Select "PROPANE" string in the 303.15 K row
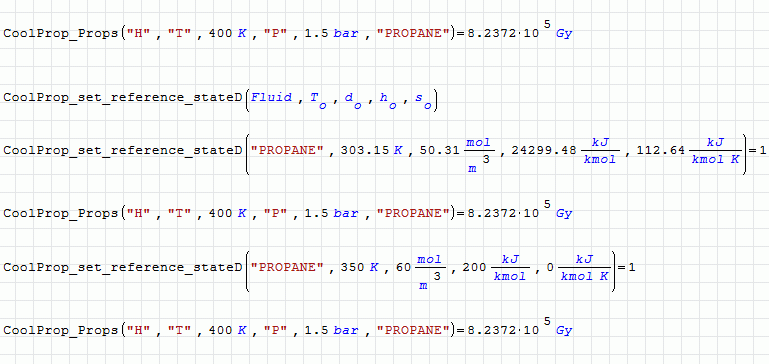 click(287, 150)
